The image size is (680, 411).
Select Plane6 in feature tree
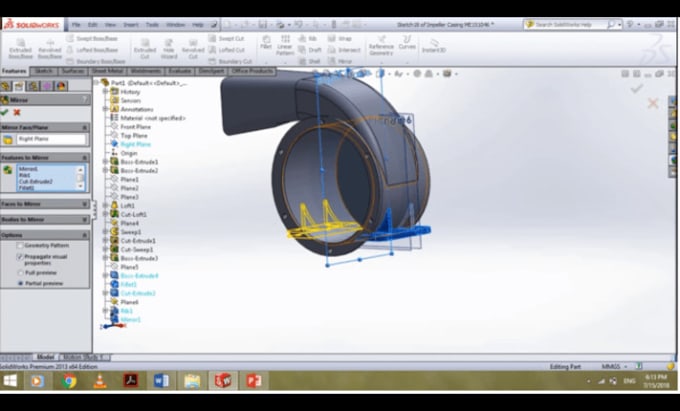tap(129, 302)
